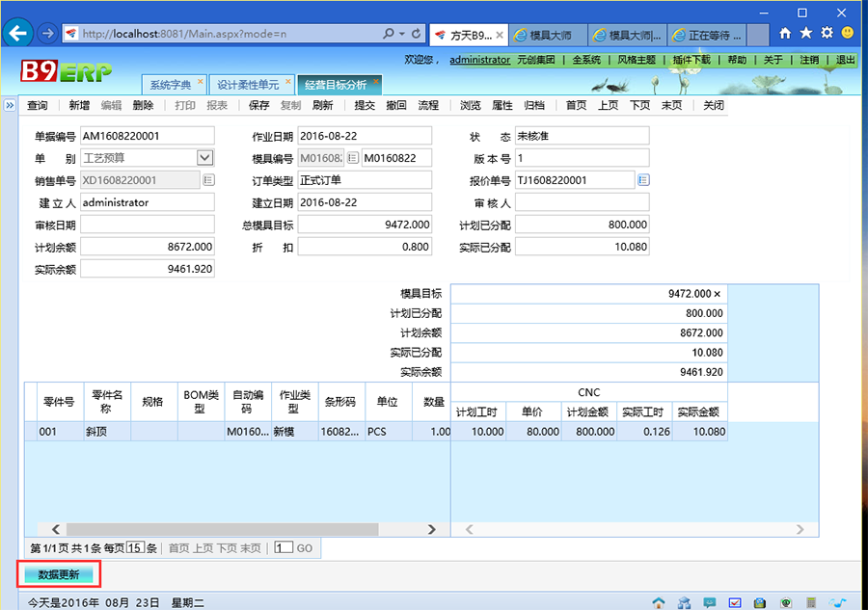This screenshot has width=868, height=610.
Task: Open the 单别 dropdown arrow
Action: [204, 158]
